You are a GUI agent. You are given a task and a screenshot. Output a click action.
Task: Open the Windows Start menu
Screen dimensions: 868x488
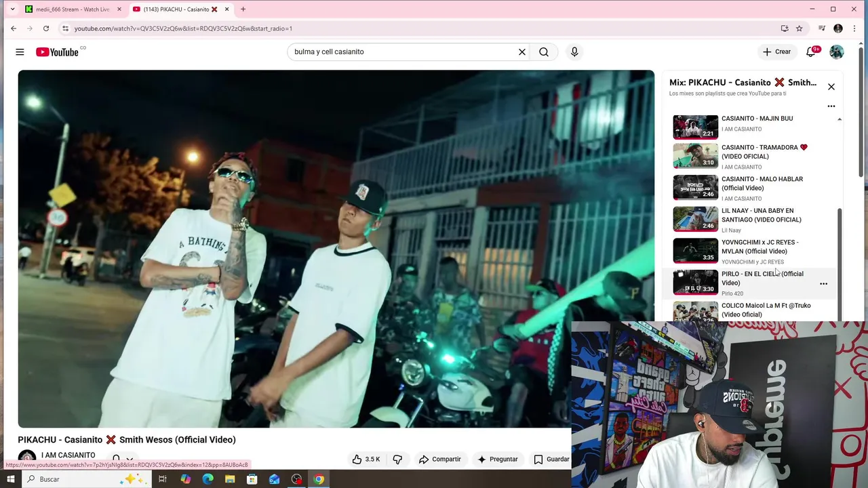pyautogui.click(x=11, y=479)
